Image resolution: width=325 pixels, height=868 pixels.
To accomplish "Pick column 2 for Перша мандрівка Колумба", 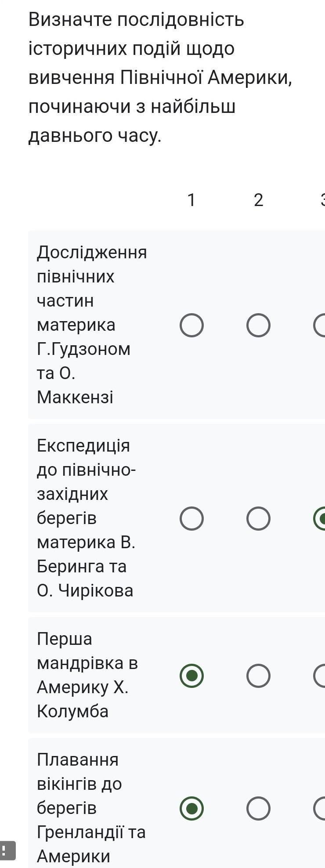I will (x=258, y=676).
